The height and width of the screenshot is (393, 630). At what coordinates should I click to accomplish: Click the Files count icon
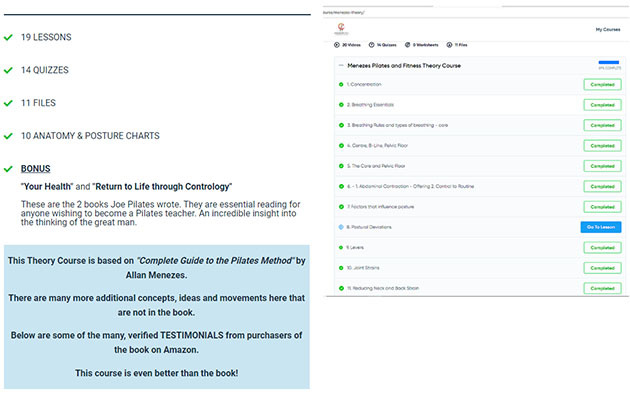point(449,45)
